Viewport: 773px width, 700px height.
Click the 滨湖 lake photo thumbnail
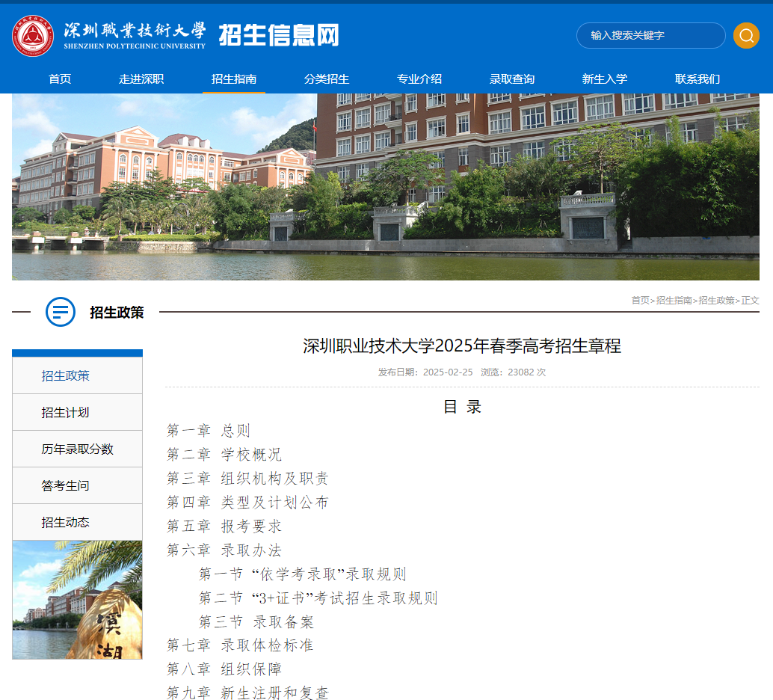coord(77,600)
